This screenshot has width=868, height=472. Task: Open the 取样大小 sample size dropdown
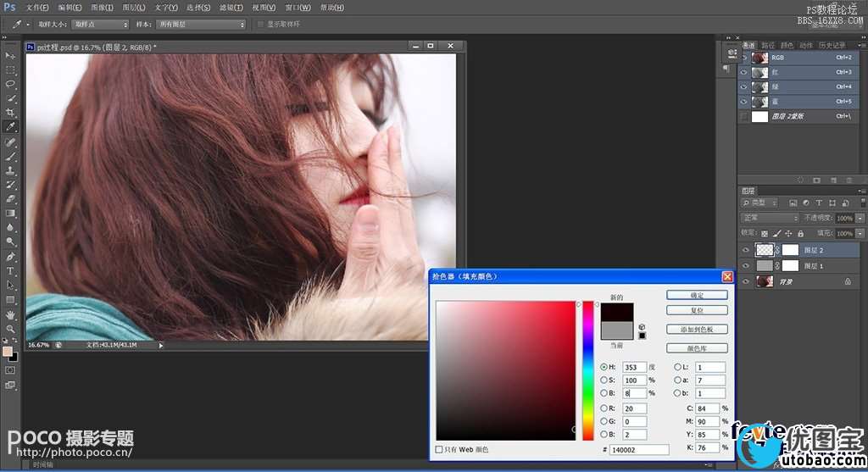click(99, 25)
